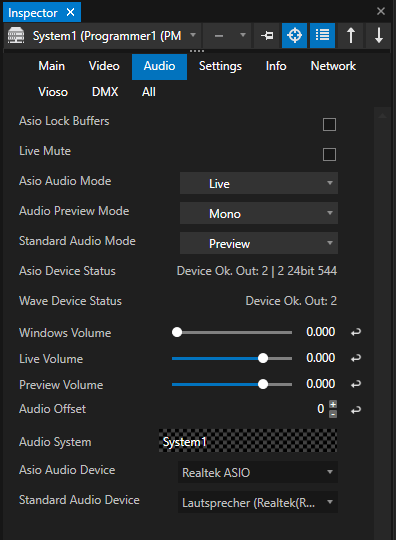Click the pin inspector icon
396x540 pixels.
(267, 35)
